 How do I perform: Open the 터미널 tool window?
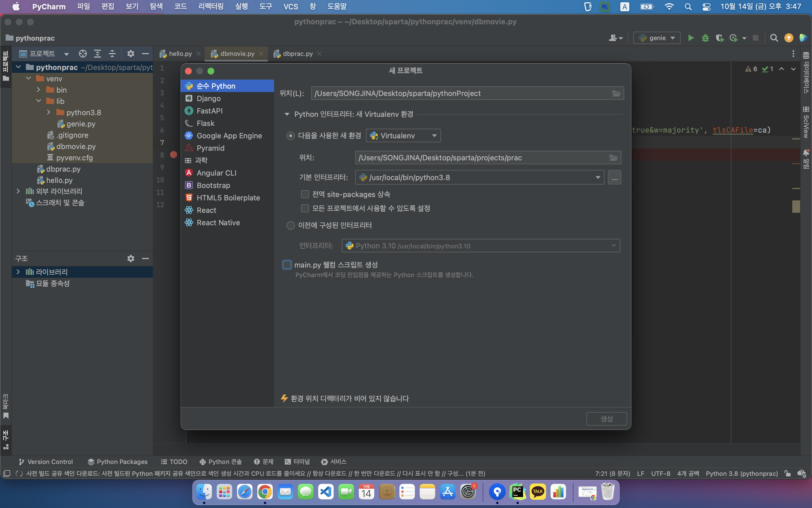click(x=297, y=462)
